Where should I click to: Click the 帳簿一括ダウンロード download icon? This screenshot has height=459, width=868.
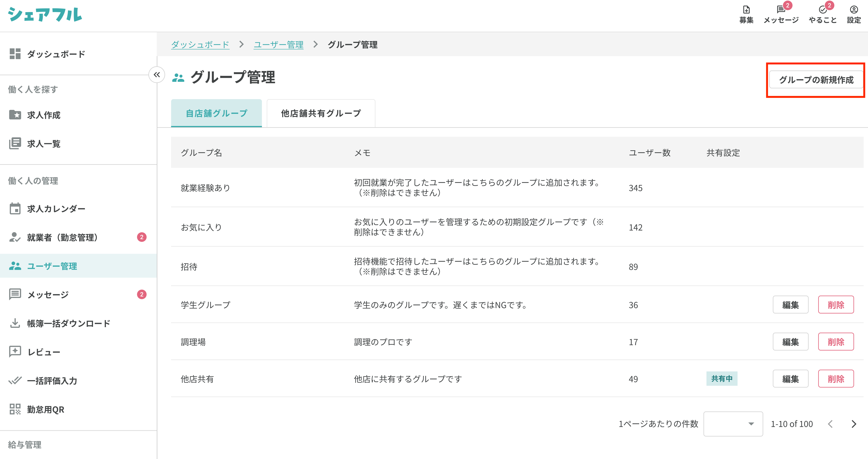pyautogui.click(x=15, y=323)
